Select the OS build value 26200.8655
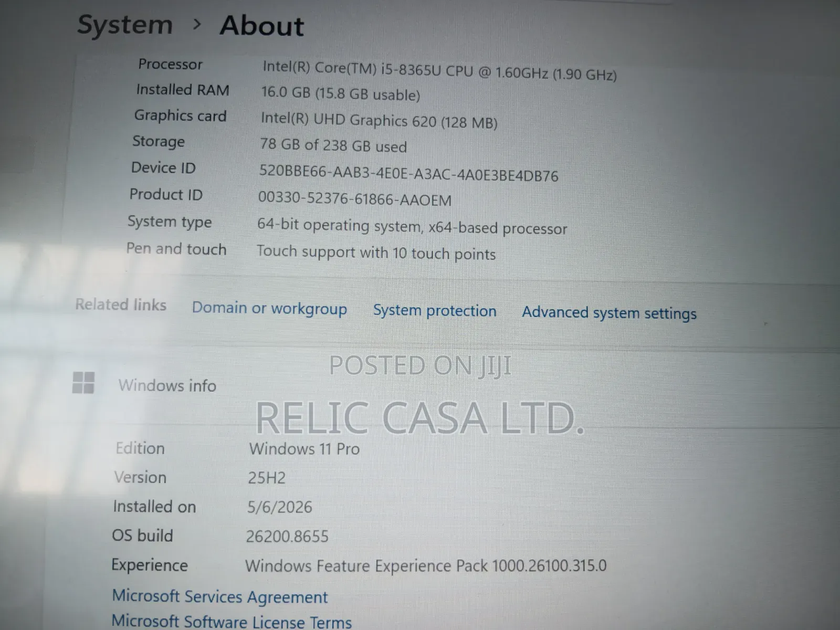Image resolution: width=840 pixels, height=630 pixels. (287, 536)
